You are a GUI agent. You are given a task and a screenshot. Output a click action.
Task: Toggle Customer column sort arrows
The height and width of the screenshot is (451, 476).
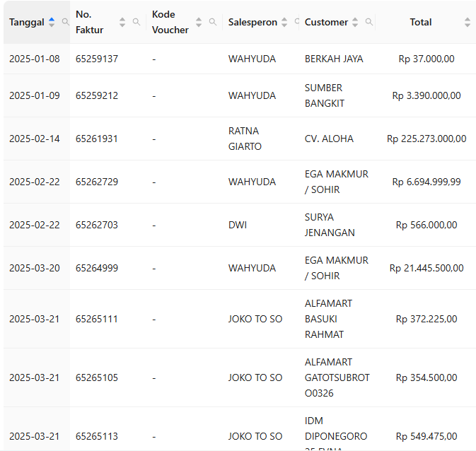tap(355, 23)
